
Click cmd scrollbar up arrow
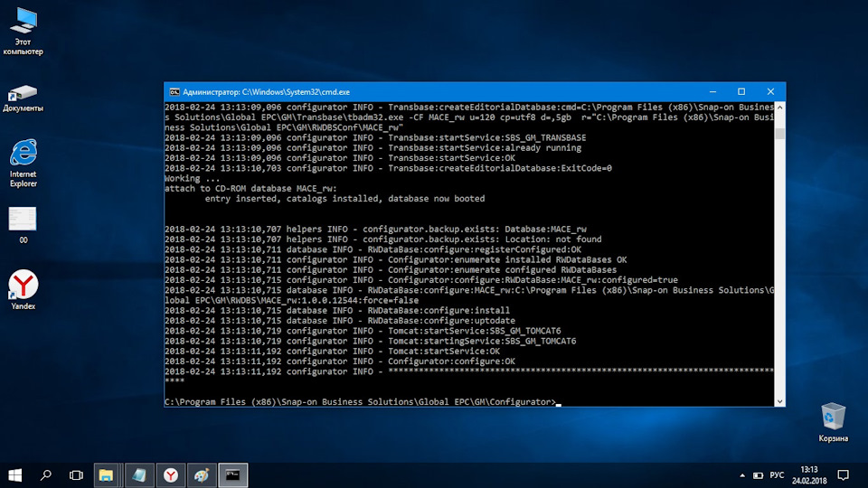[x=780, y=108]
